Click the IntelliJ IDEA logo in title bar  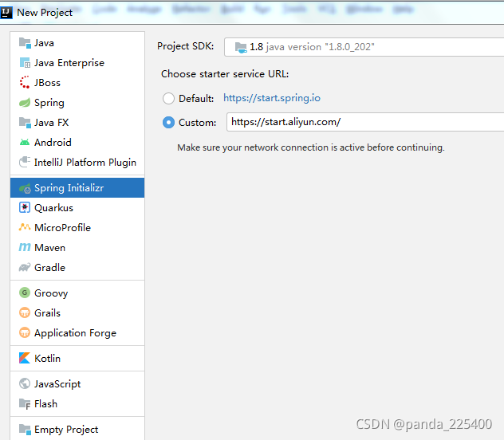tap(6, 13)
